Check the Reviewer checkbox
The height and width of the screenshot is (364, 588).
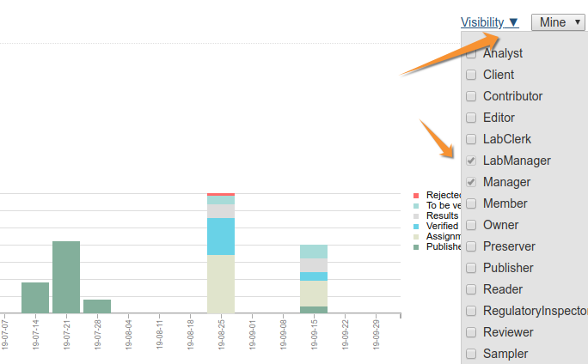(471, 332)
